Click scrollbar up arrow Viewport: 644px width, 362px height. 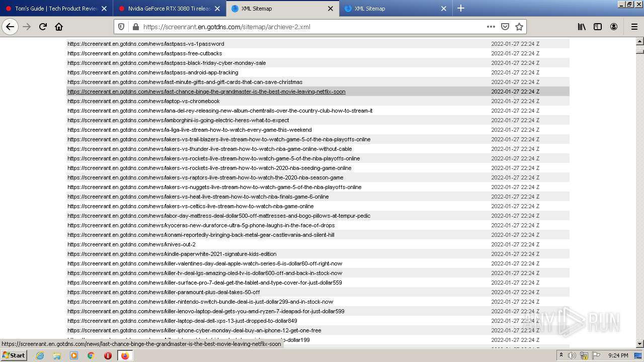(x=640, y=41)
